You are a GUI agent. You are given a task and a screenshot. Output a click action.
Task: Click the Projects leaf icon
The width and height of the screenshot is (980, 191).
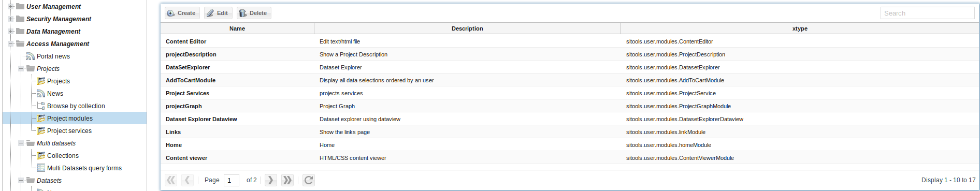click(x=41, y=81)
